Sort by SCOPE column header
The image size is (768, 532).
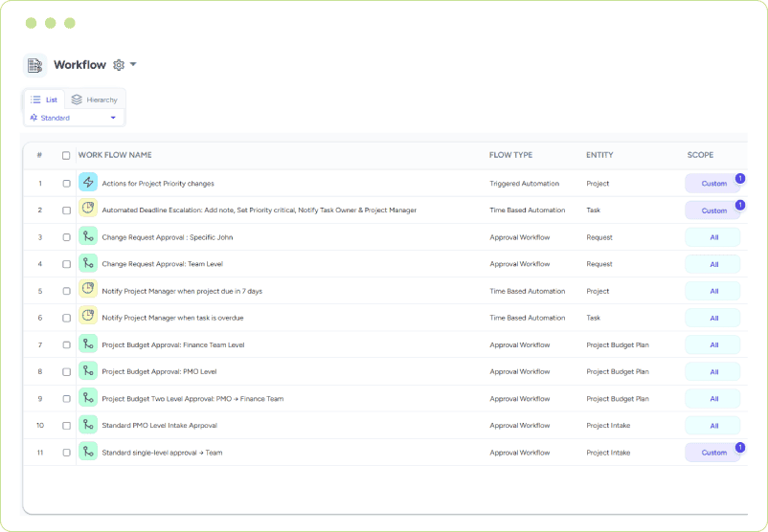point(700,155)
